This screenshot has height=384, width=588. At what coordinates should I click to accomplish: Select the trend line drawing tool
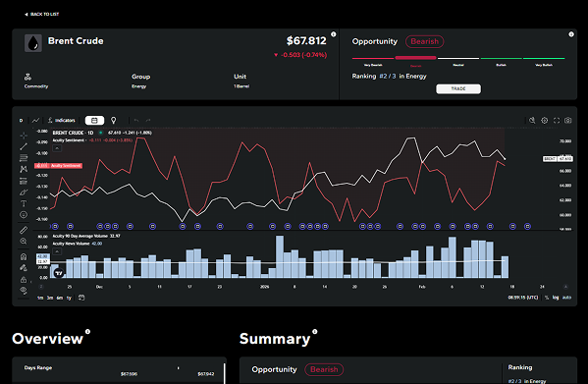tap(24, 146)
